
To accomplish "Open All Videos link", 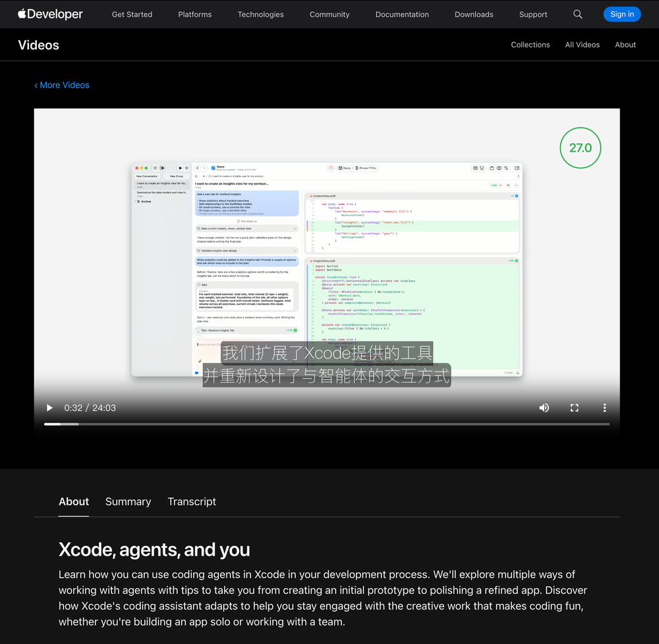I will 582,45.
